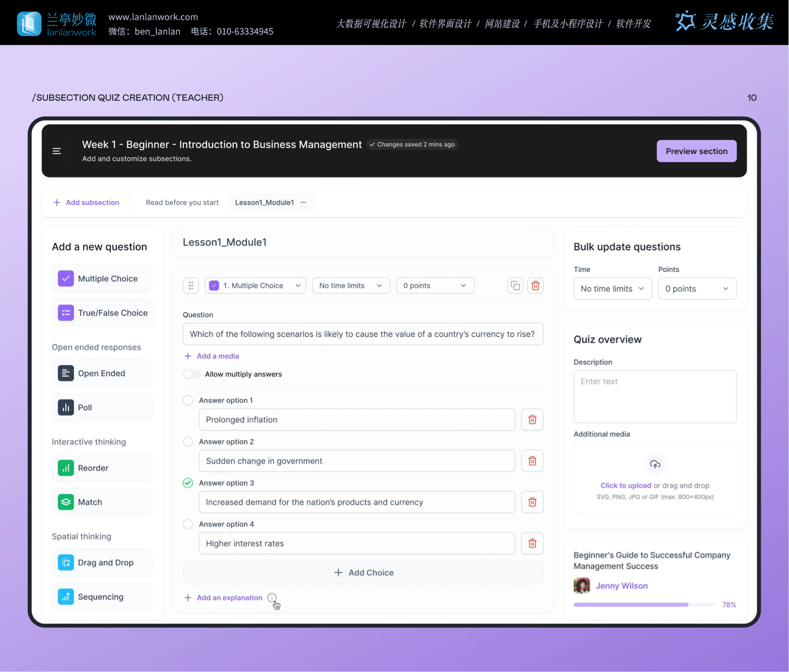
Task: Delete question 1 with the trash icon
Action: [535, 285]
